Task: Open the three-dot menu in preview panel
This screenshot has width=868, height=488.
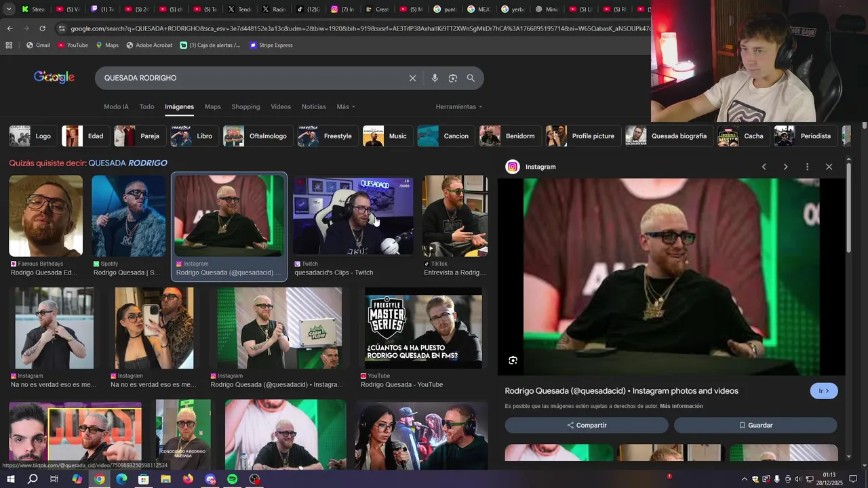Action: point(807,167)
